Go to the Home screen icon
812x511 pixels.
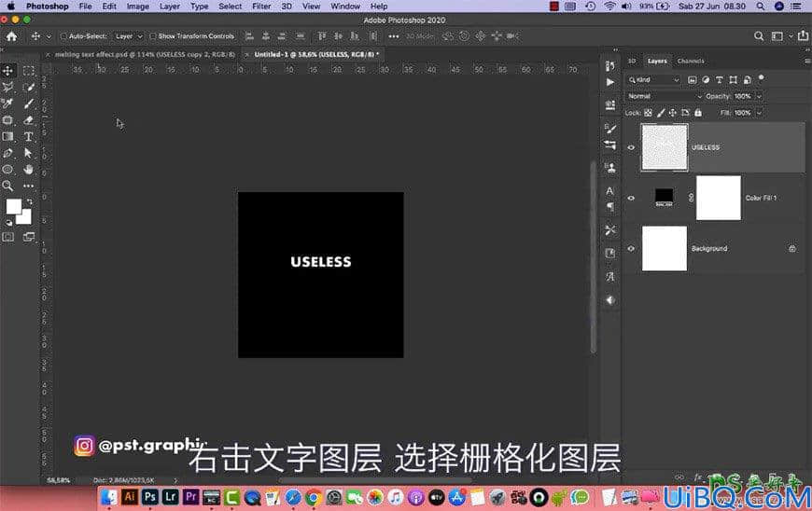[11, 36]
